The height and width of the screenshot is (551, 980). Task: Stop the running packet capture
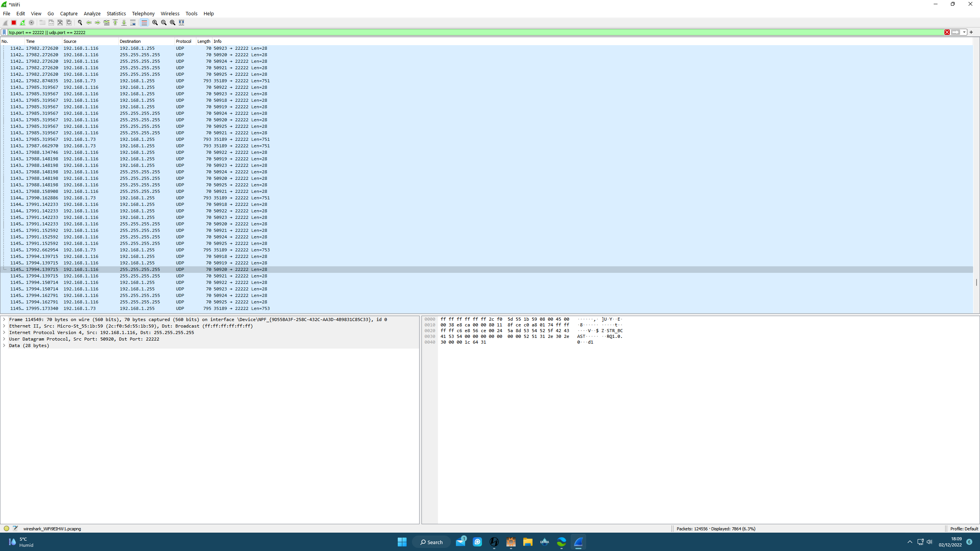pyautogui.click(x=14, y=23)
